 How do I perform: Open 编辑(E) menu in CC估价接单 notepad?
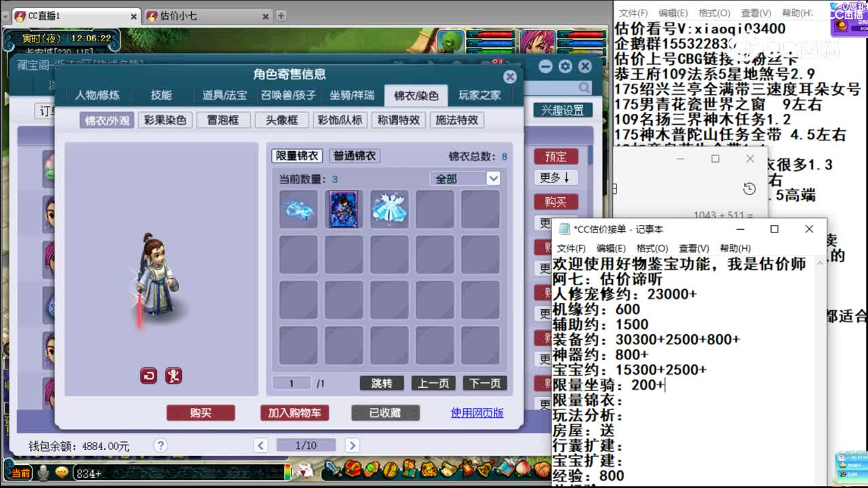click(611, 249)
